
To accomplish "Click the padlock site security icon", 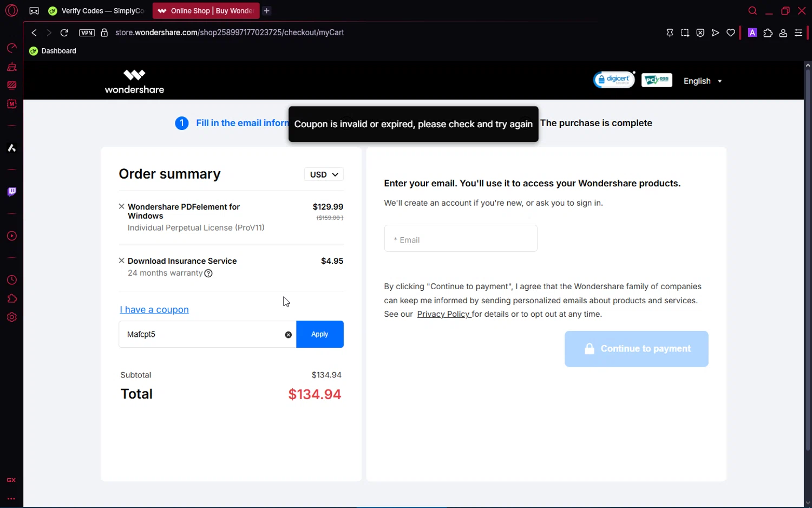I will click(104, 32).
